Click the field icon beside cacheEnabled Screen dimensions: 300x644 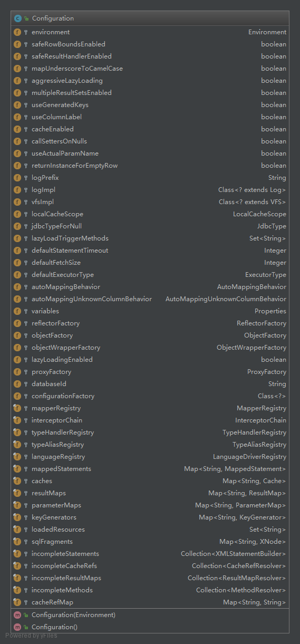pos(17,129)
